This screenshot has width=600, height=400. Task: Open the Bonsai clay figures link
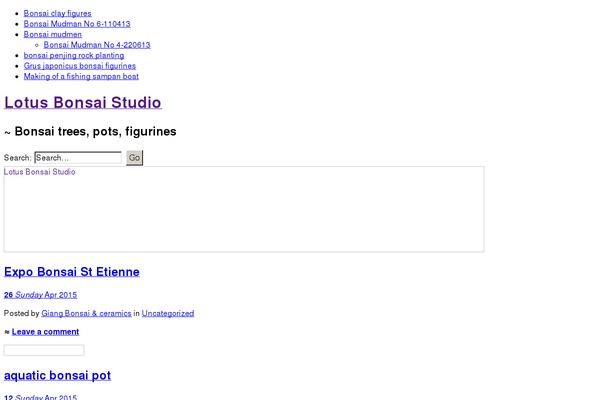(x=57, y=13)
